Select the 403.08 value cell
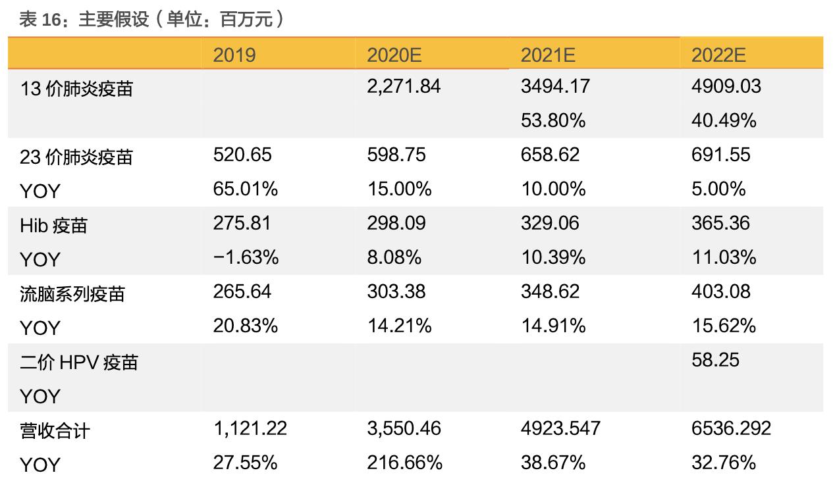The width and height of the screenshot is (835, 504). tap(720, 291)
